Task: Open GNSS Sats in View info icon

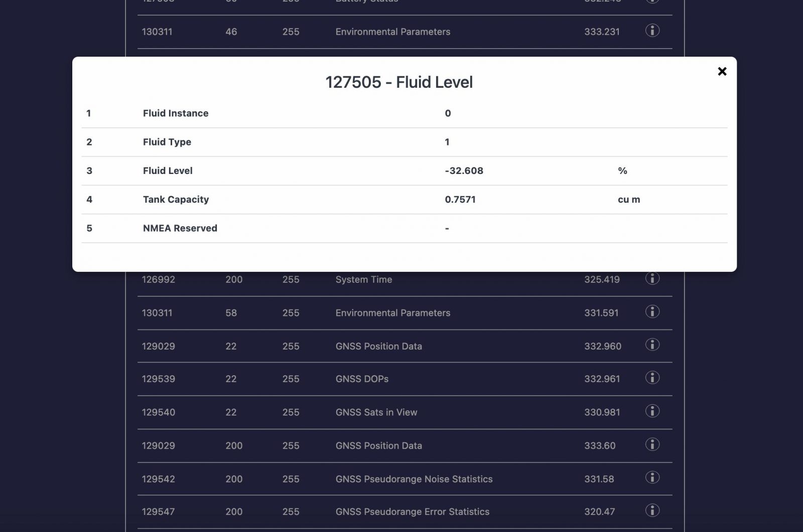Action: 652,412
